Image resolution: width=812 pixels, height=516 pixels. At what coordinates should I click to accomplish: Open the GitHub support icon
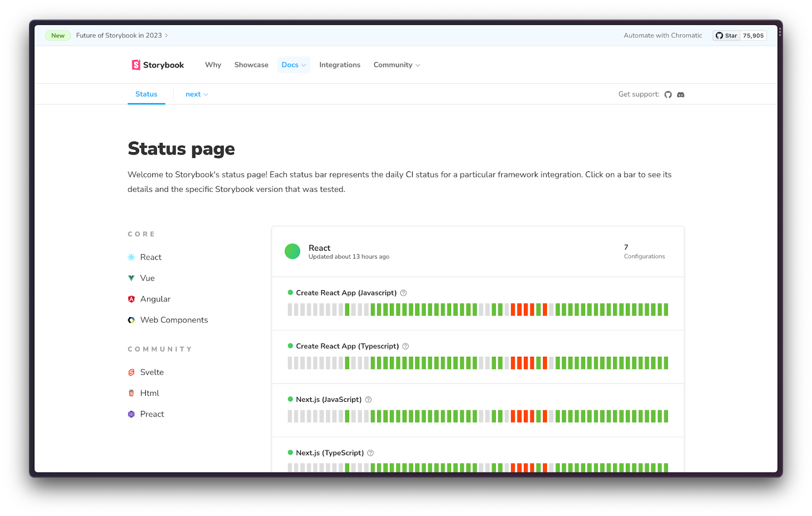click(668, 94)
